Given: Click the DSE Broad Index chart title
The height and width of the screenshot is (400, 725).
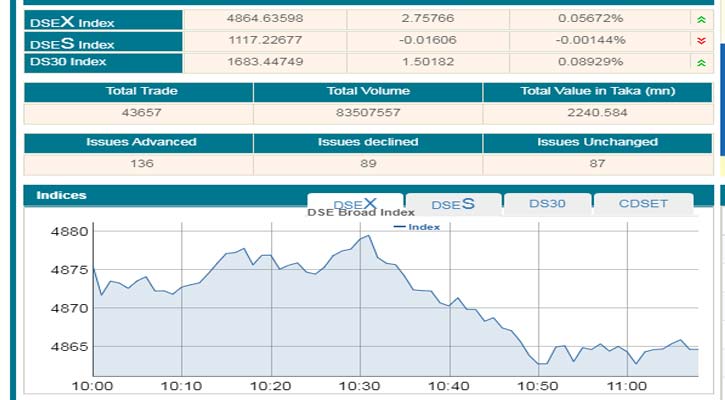Looking at the screenshot, I should click(360, 213).
